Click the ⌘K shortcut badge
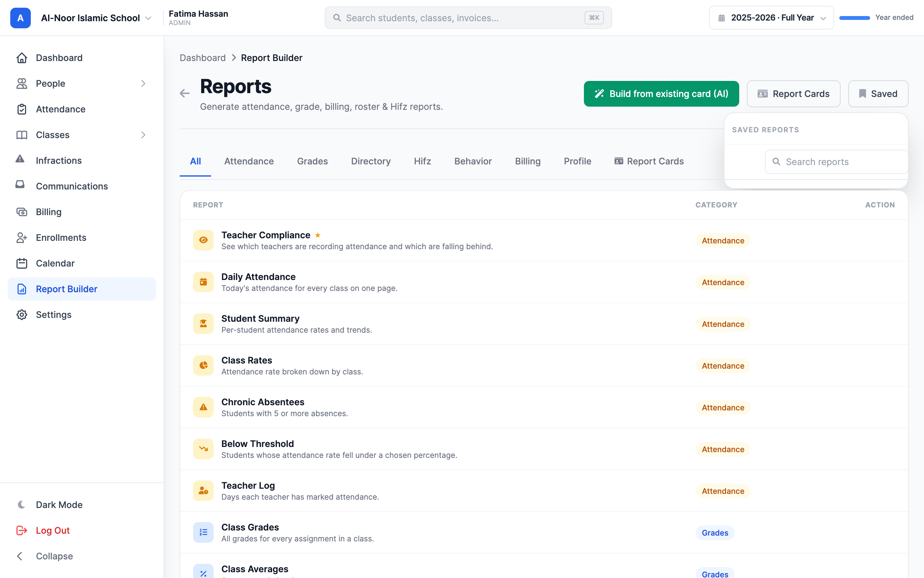924x578 pixels. (594, 18)
